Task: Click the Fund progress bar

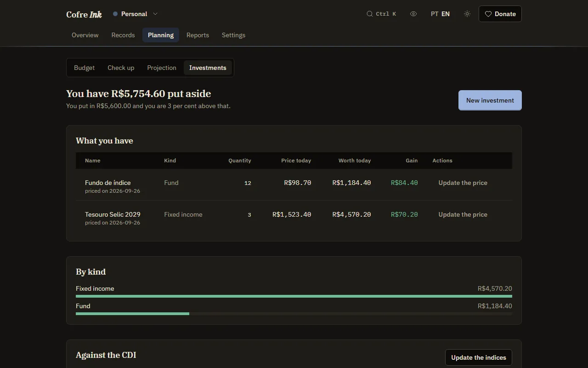Action: point(294,314)
